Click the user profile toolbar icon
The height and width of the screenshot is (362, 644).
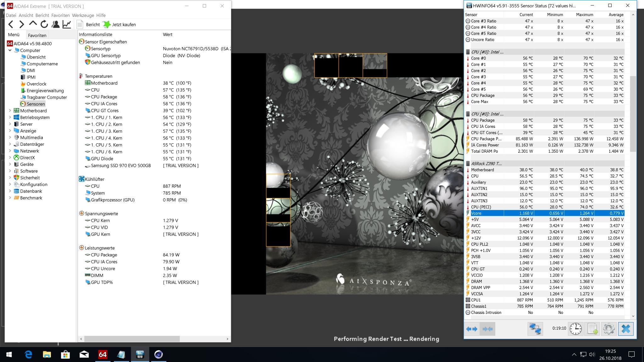(56, 24)
